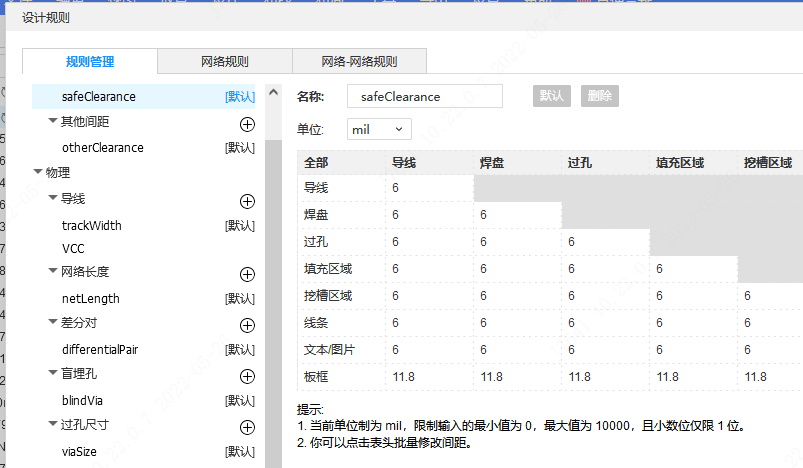This screenshot has width=803, height=468.
Task: Edit the 名称 safeClearance text field
Action: click(x=425, y=97)
